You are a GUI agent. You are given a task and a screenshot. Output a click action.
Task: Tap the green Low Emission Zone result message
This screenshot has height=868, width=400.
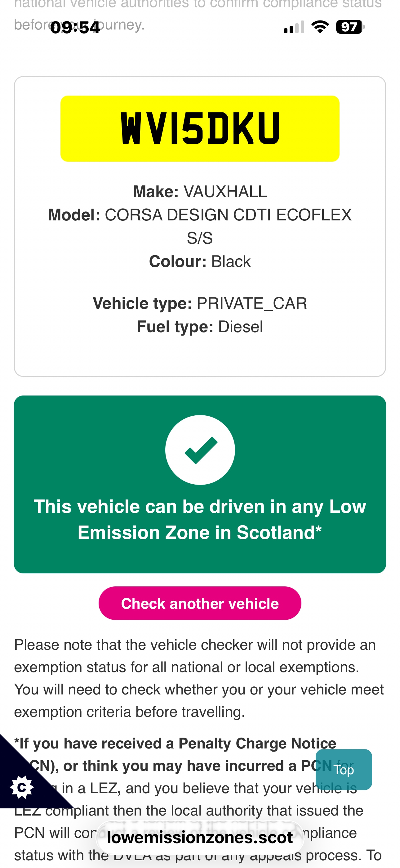click(200, 519)
